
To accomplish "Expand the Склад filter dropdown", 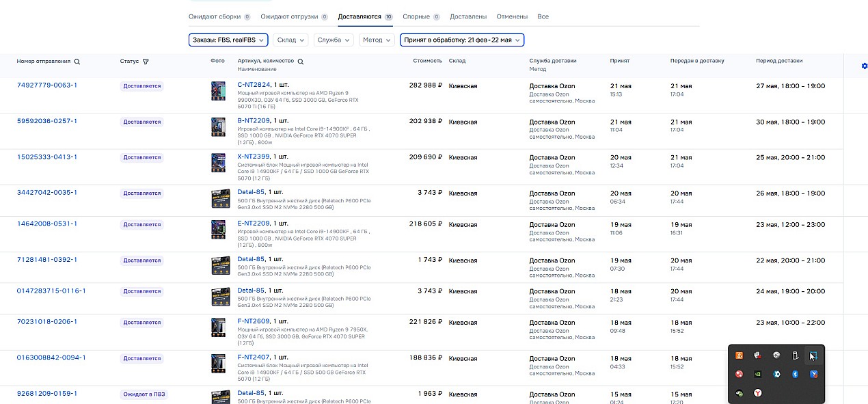I will (x=290, y=40).
